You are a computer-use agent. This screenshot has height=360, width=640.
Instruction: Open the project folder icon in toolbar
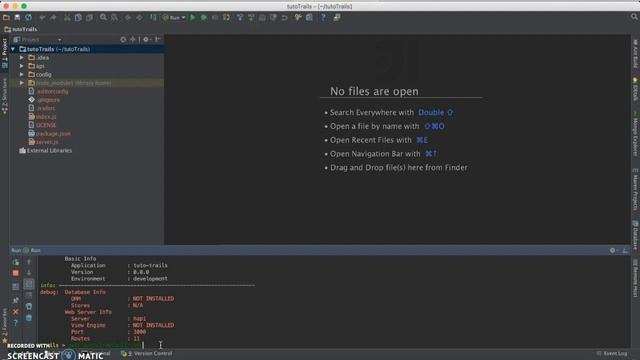6,18
